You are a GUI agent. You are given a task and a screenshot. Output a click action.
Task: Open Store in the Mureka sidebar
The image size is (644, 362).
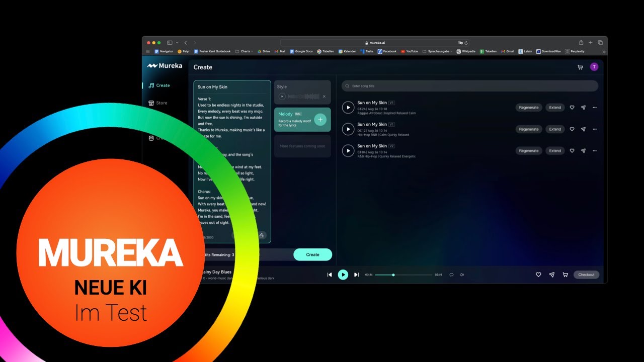click(158, 103)
